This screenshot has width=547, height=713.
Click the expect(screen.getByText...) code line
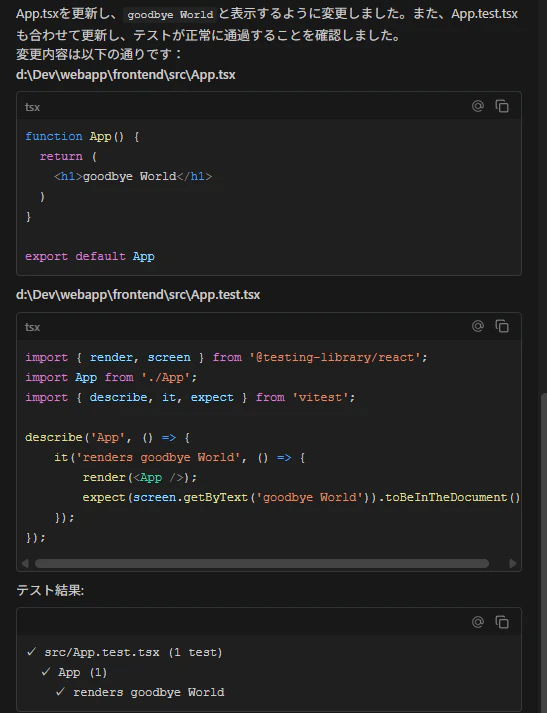(301, 497)
